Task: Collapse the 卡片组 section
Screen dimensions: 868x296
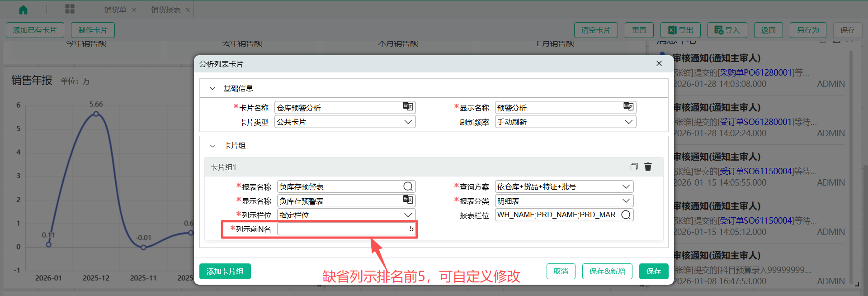Action: pyautogui.click(x=212, y=146)
